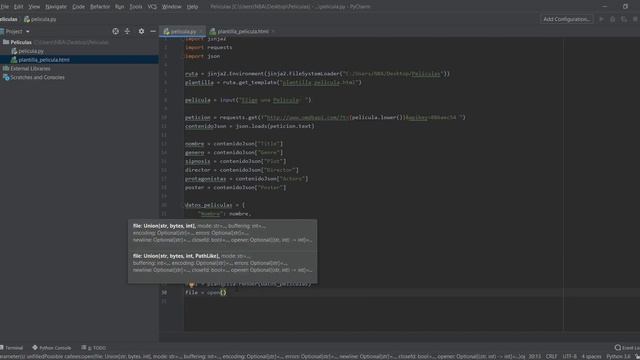
Task: Click the plantilla = ruta.get_template line
Action: [x=273, y=82]
